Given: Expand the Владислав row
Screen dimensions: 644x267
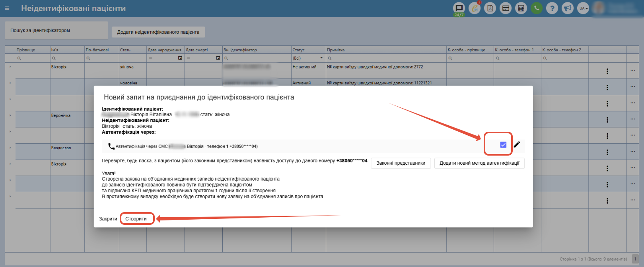Looking at the screenshot, I should tap(10, 148).
